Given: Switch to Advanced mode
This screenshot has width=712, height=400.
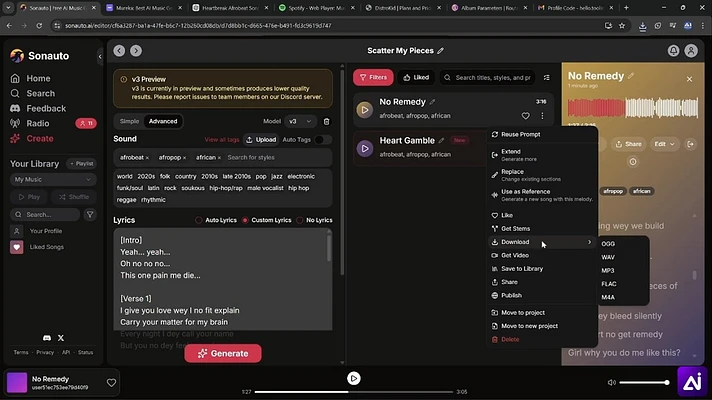Looking at the screenshot, I should point(163,122).
